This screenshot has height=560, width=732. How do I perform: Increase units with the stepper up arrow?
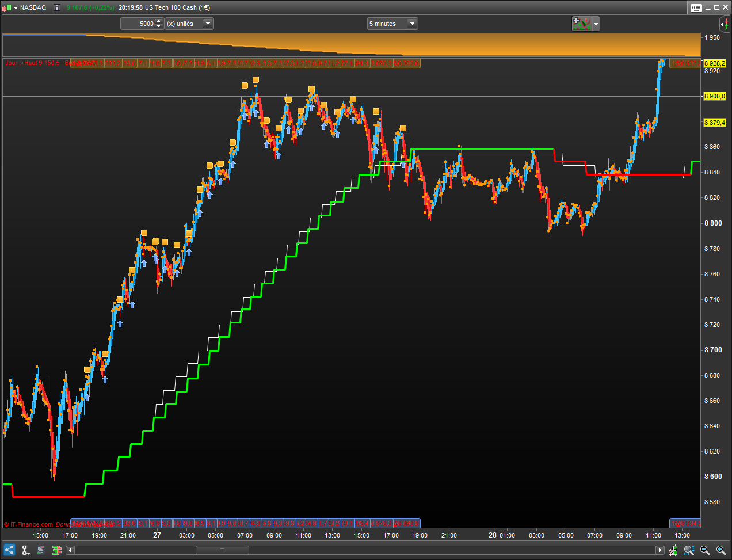[x=159, y=21]
